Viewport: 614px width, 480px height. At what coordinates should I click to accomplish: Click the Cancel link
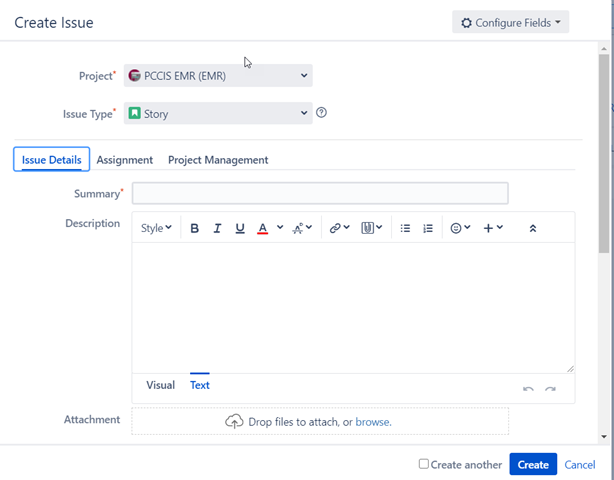point(580,465)
